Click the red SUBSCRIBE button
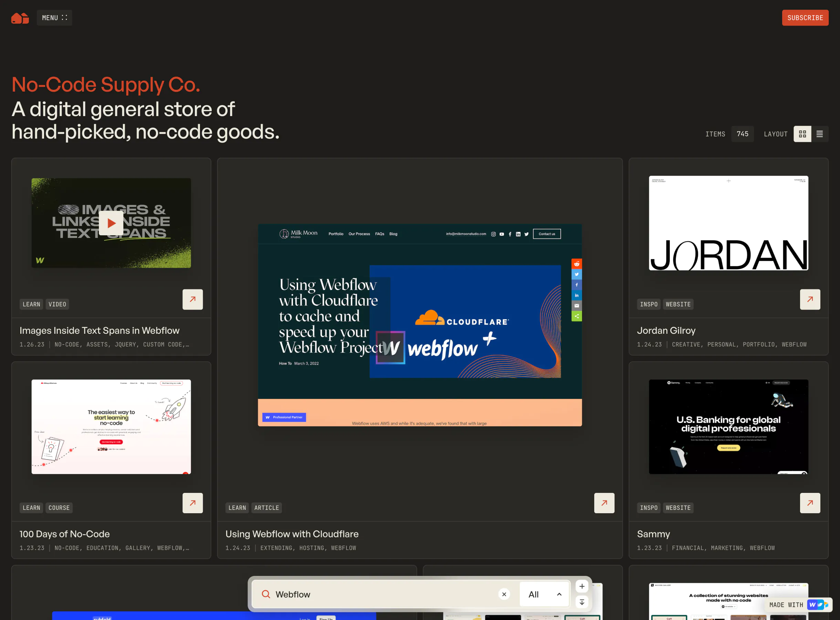This screenshot has width=840, height=620. 805,18
